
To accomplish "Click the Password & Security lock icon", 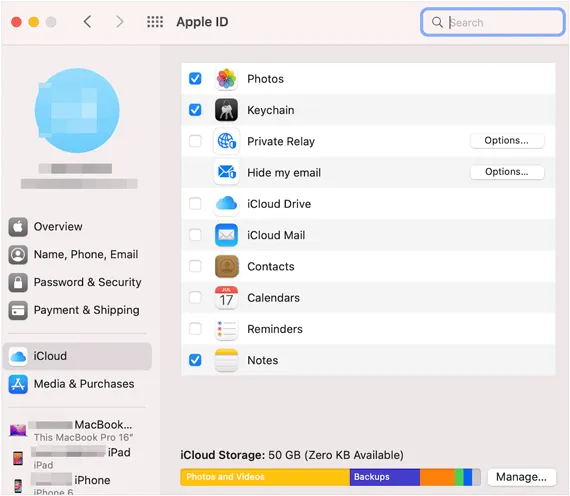I will (x=18, y=283).
